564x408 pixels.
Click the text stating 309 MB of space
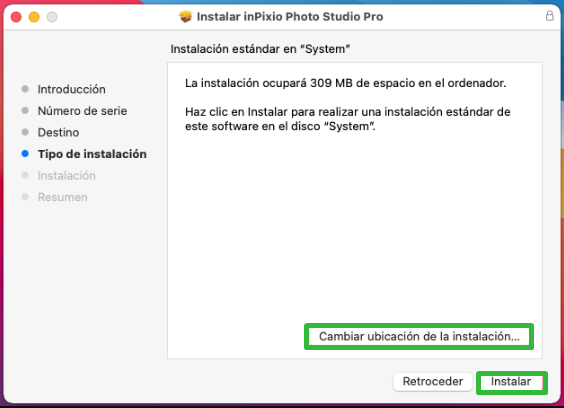coord(345,83)
